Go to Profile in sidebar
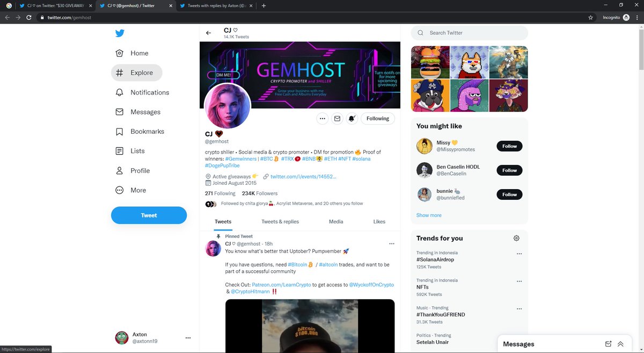Image resolution: width=644 pixels, height=353 pixels. pyautogui.click(x=133, y=170)
